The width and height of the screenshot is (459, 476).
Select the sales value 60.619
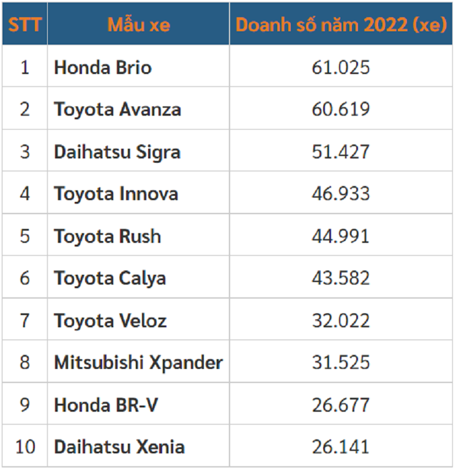341,110
